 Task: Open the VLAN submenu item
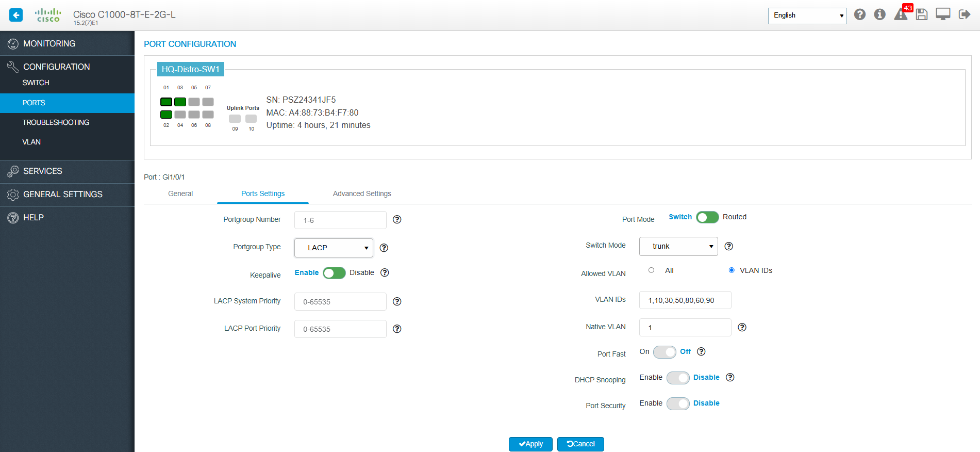[67, 142]
